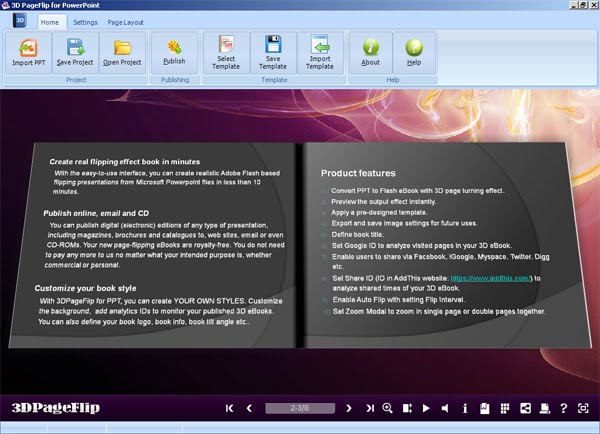
Task: Switch to the Settings tab
Action: [x=85, y=23]
